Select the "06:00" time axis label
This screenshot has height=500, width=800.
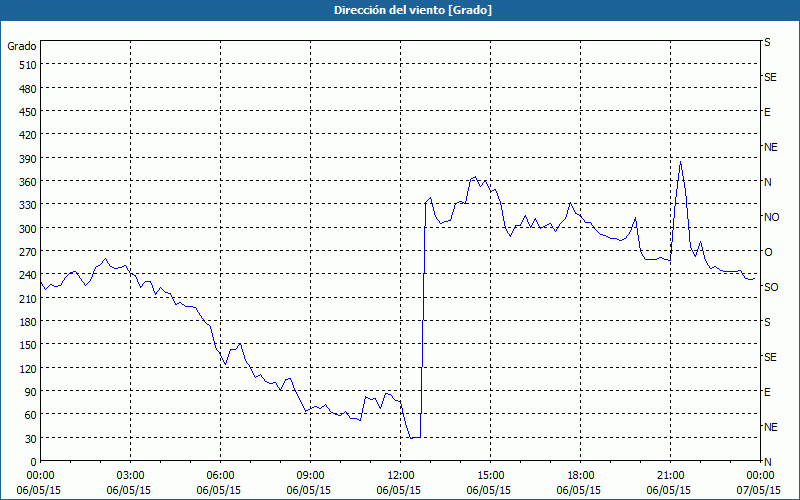coord(220,476)
